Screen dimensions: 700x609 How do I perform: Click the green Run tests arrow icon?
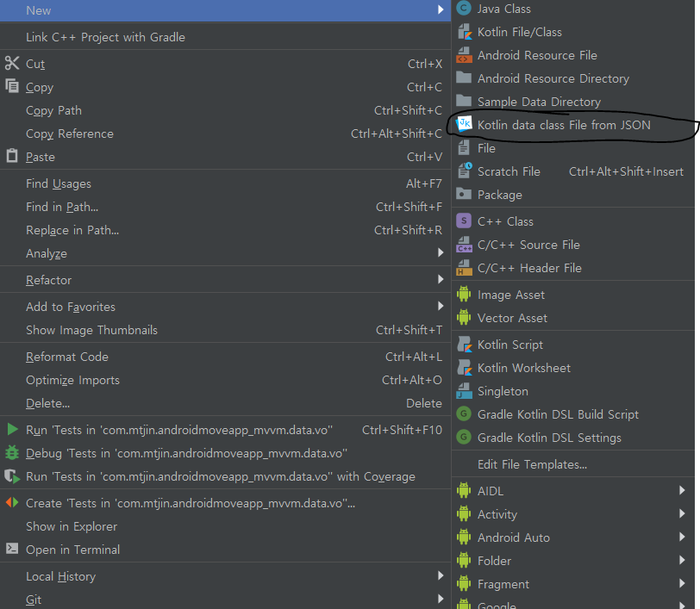point(12,429)
